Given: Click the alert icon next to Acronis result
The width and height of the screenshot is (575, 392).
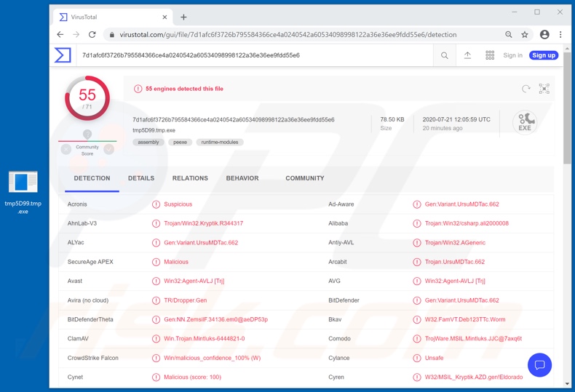Looking at the screenshot, I should [156, 204].
